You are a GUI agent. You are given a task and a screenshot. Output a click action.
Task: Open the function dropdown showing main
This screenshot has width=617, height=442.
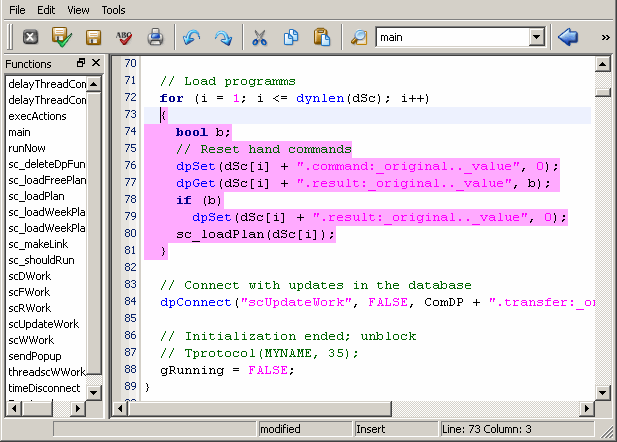pyautogui.click(x=537, y=37)
